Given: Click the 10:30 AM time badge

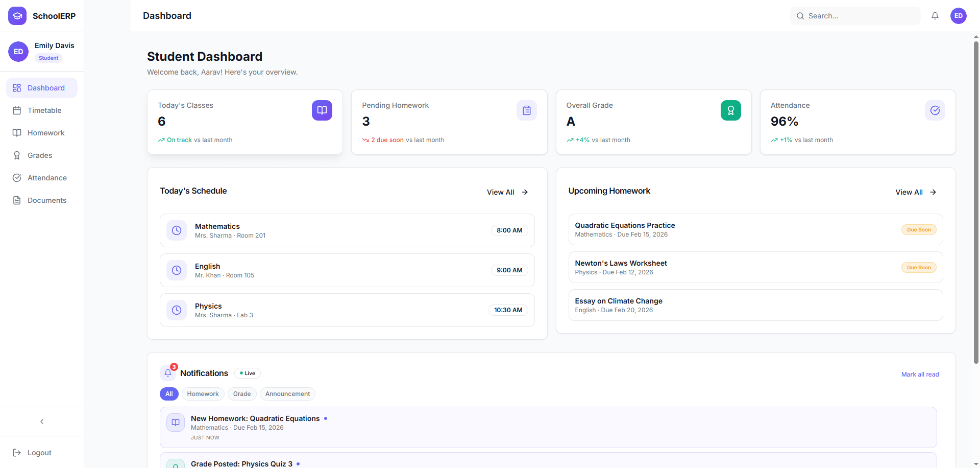Looking at the screenshot, I should [508, 310].
